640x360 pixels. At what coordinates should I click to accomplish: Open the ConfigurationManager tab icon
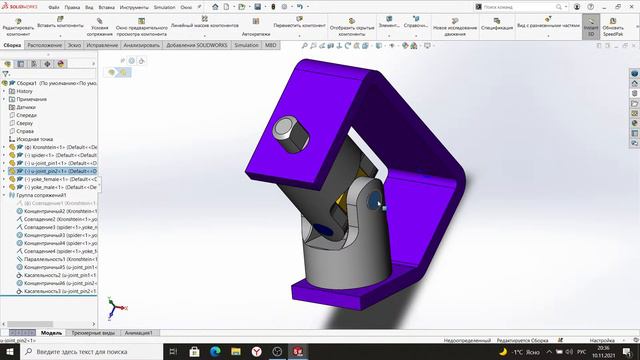34,64
